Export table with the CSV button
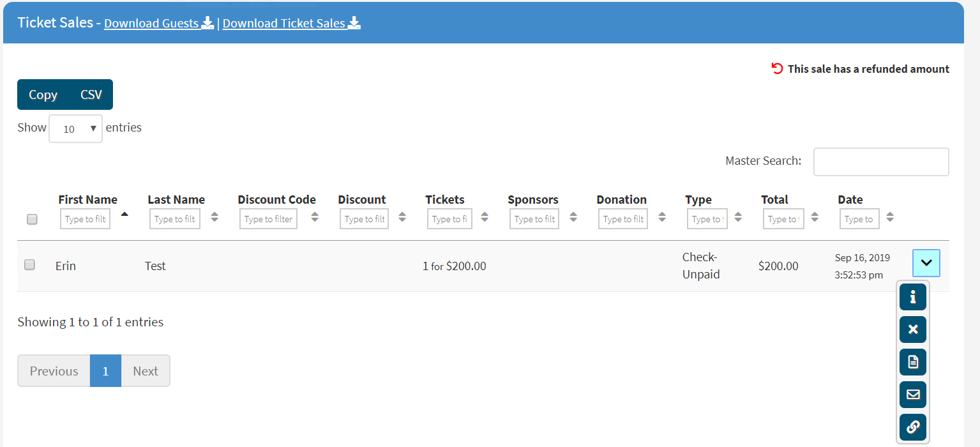 click(x=91, y=95)
